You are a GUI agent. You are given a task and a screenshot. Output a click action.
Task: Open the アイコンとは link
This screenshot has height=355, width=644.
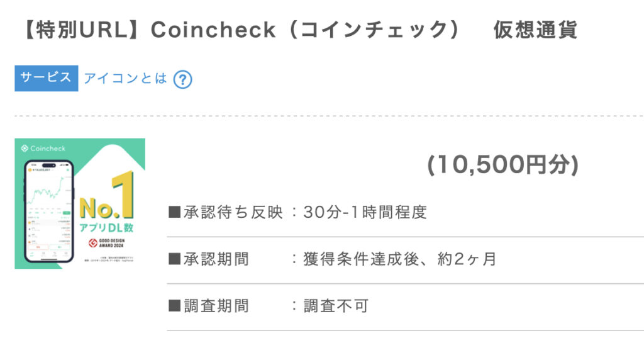[x=125, y=78]
